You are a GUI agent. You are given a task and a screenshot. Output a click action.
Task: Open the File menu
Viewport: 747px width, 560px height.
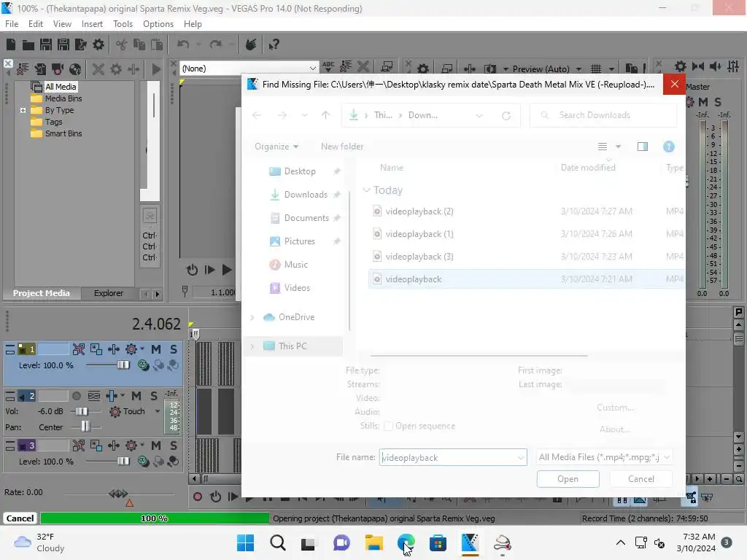click(x=12, y=24)
